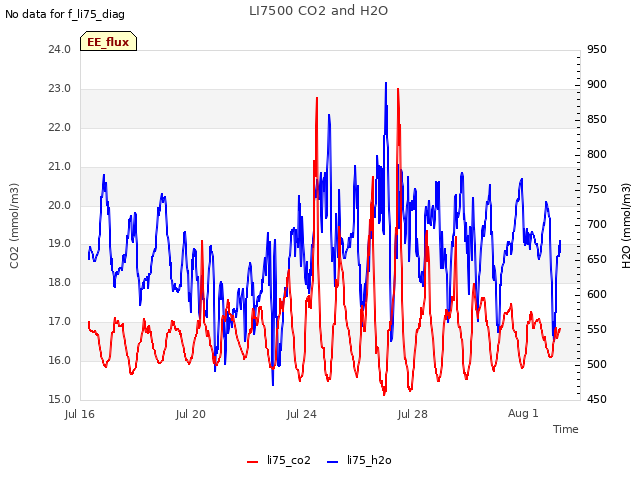Click the Jul 28 x-axis tick label
Screen dimensions: 640x480
(413, 414)
